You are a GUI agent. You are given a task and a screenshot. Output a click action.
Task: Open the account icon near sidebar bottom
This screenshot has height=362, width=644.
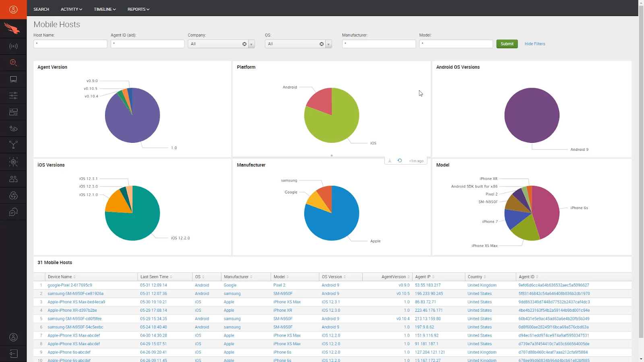(13, 337)
